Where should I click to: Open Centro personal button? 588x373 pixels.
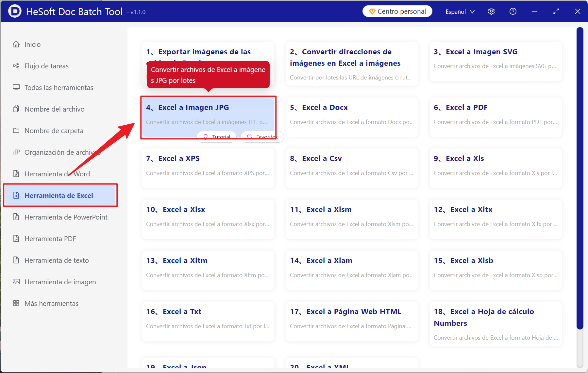click(x=397, y=11)
